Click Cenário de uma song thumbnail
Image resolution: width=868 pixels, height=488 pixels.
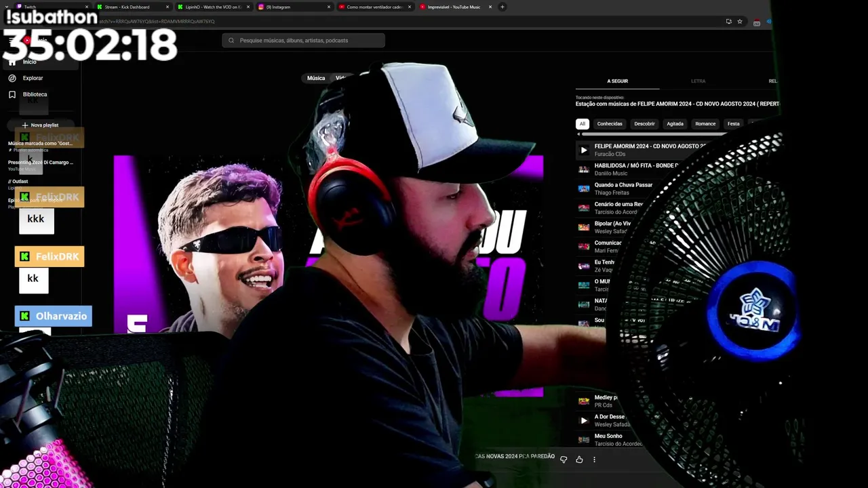click(584, 208)
